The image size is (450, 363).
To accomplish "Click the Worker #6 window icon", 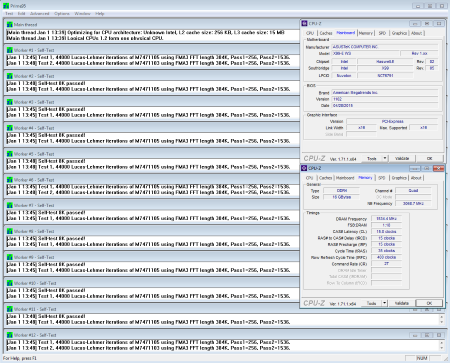I will pyautogui.click(x=10, y=180).
